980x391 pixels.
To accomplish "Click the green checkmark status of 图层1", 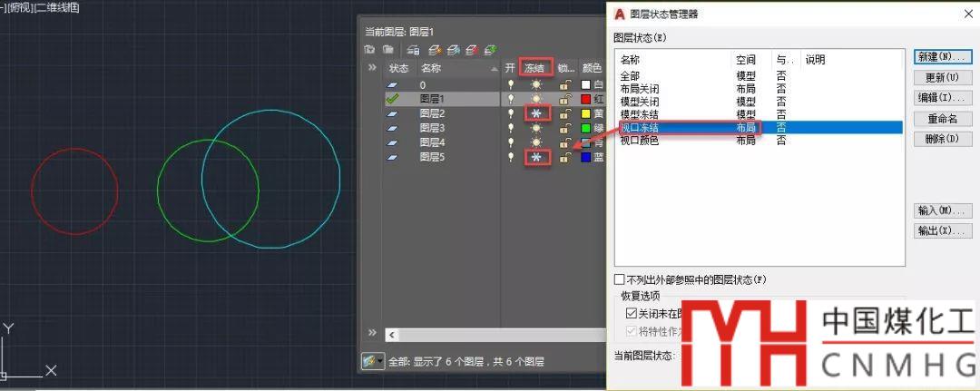I will 393,99.
